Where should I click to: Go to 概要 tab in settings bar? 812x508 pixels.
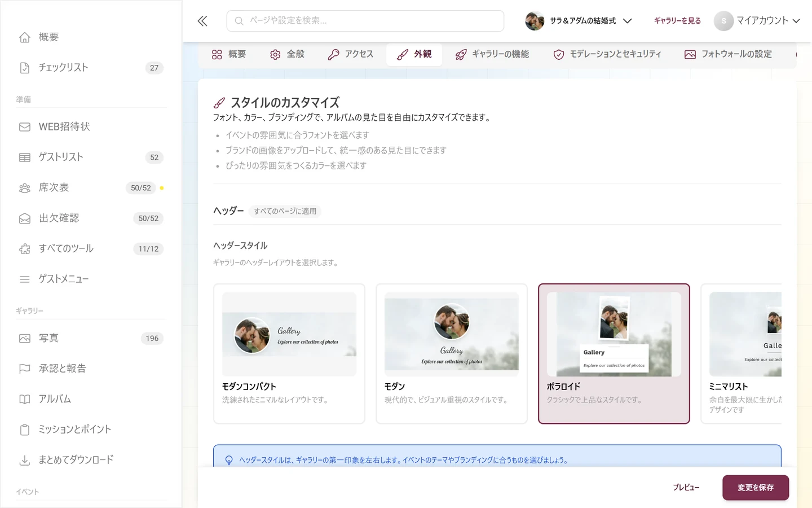pos(229,55)
